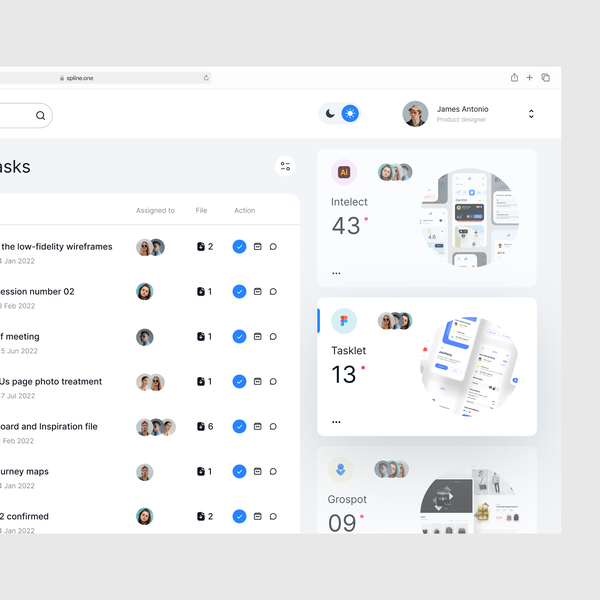Toggle complete for meeting task Jun 2022
The height and width of the screenshot is (600, 600).
[x=240, y=337]
